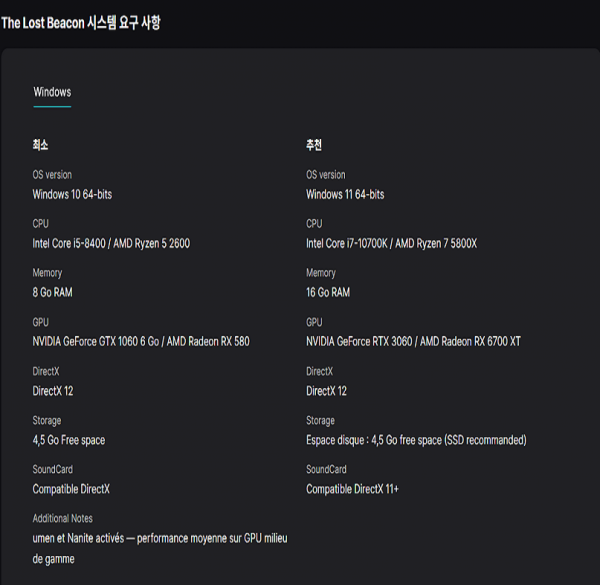Click the 추천 column heading
Screen dimensions: 600x585
tap(314, 145)
